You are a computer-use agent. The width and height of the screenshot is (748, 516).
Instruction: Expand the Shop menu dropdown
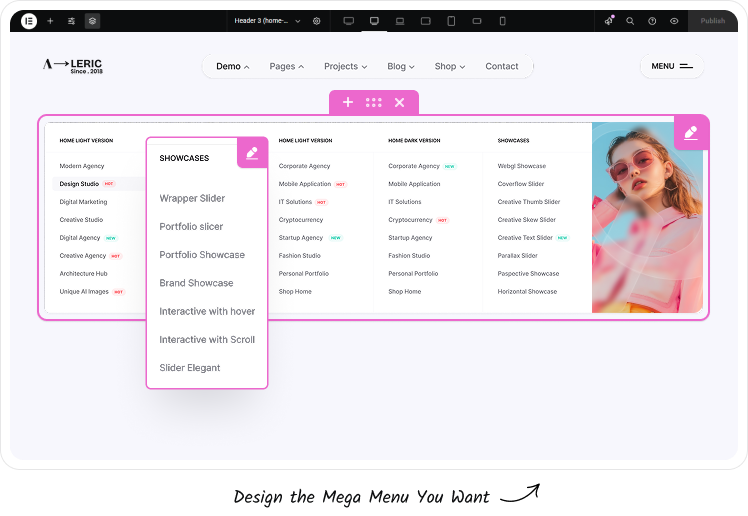450,66
